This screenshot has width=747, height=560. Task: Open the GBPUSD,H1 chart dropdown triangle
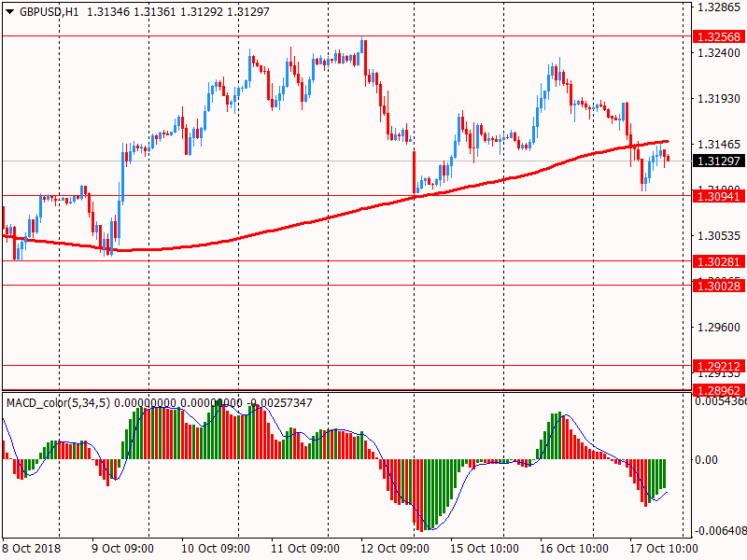coord(10,12)
